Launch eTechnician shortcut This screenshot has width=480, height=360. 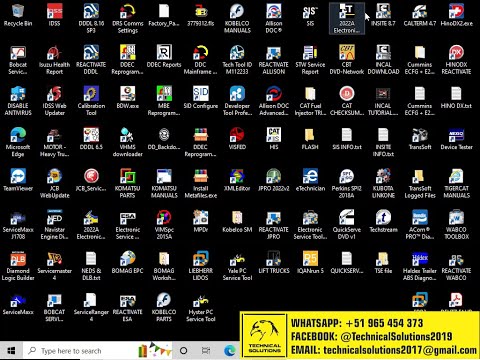coord(310,180)
